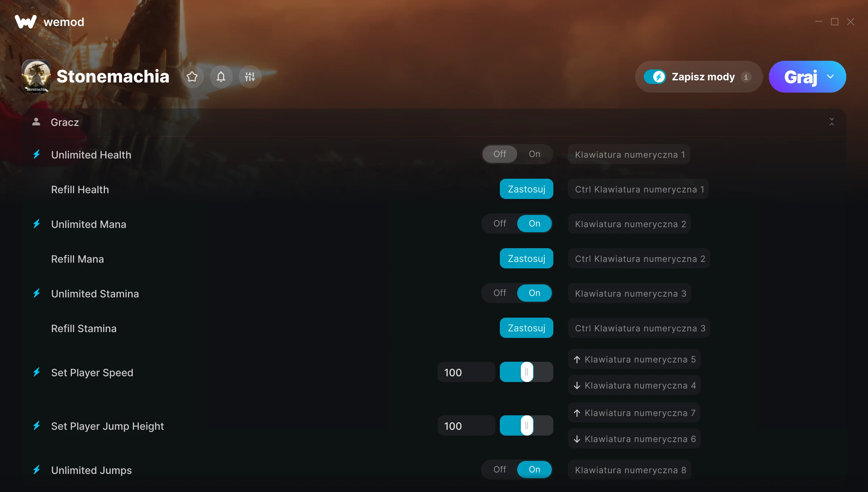Click lightning icon beside Unlimited Mana
This screenshot has width=868, height=492.
point(37,224)
